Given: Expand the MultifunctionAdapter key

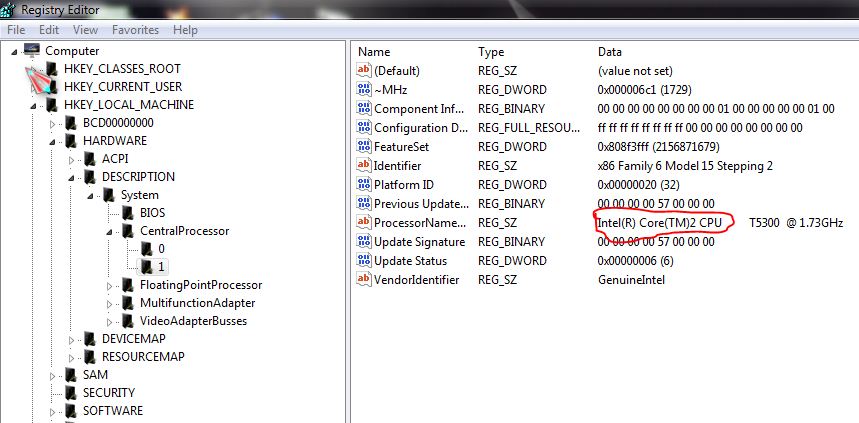Looking at the screenshot, I should click(110, 304).
